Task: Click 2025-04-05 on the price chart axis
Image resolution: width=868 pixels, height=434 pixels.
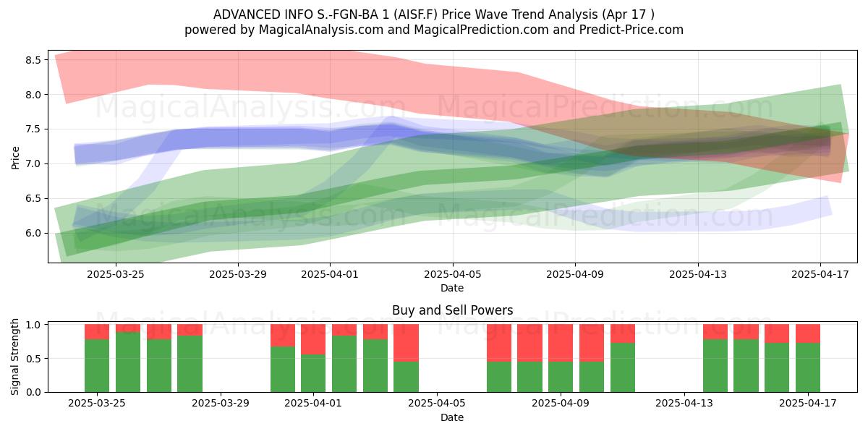Action: coord(453,274)
